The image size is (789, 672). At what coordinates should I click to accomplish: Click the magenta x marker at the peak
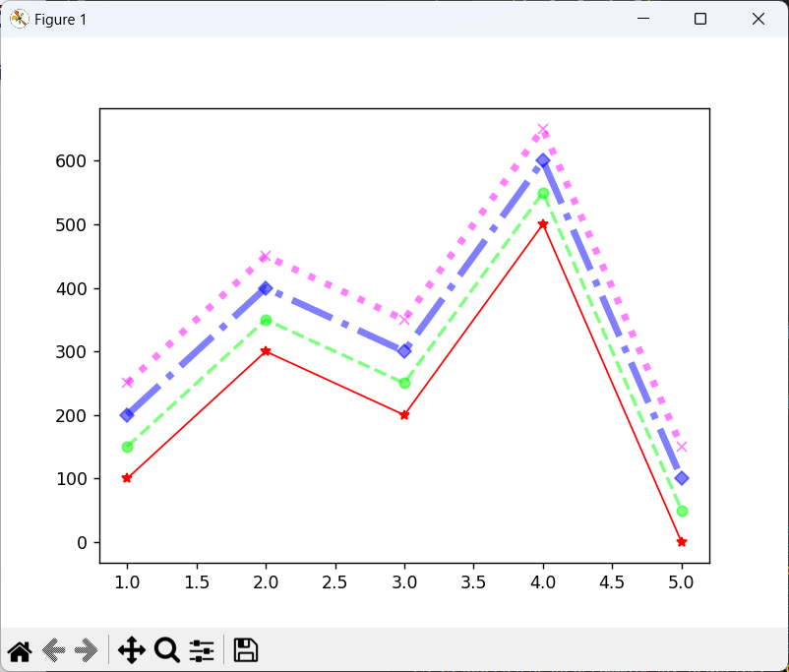tap(543, 129)
